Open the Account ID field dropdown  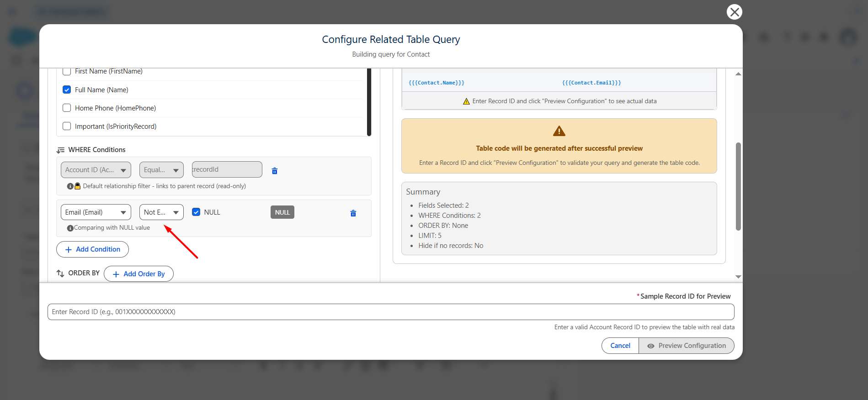click(96, 170)
